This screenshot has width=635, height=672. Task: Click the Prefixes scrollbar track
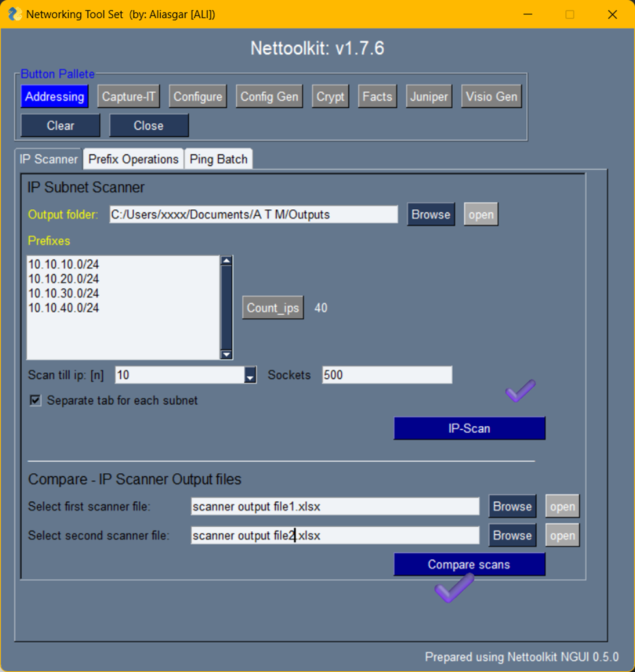pyautogui.click(x=226, y=307)
